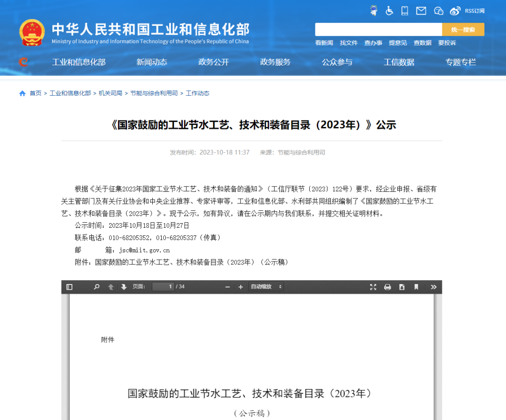The image size is (506, 420).
Task: Open the search icon in PDF toolbar
Action: click(97, 286)
